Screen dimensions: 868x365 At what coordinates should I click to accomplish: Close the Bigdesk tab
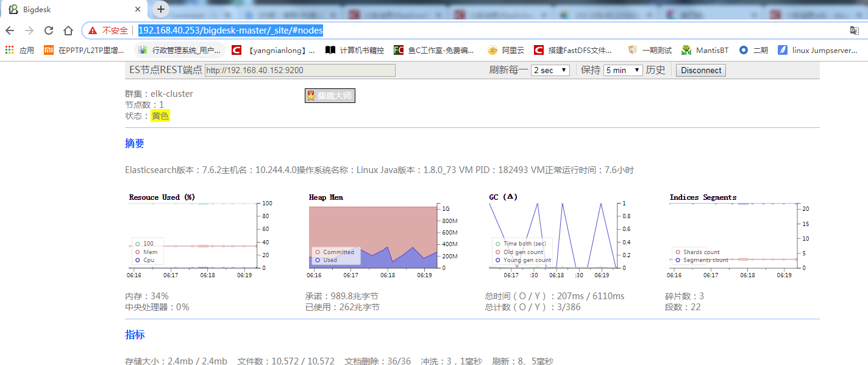[x=138, y=10]
